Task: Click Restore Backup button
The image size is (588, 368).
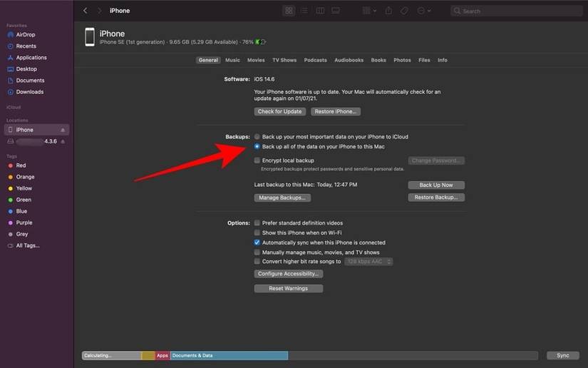Action: click(x=436, y=198)
